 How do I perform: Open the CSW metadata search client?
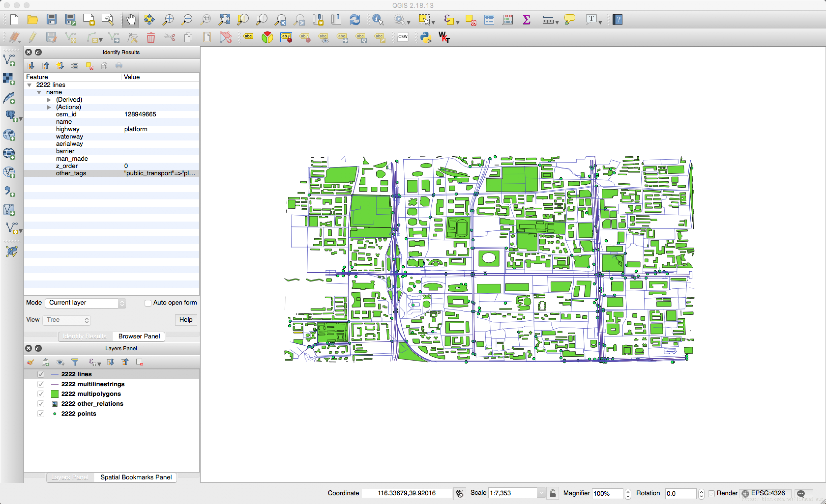point(403,37)
